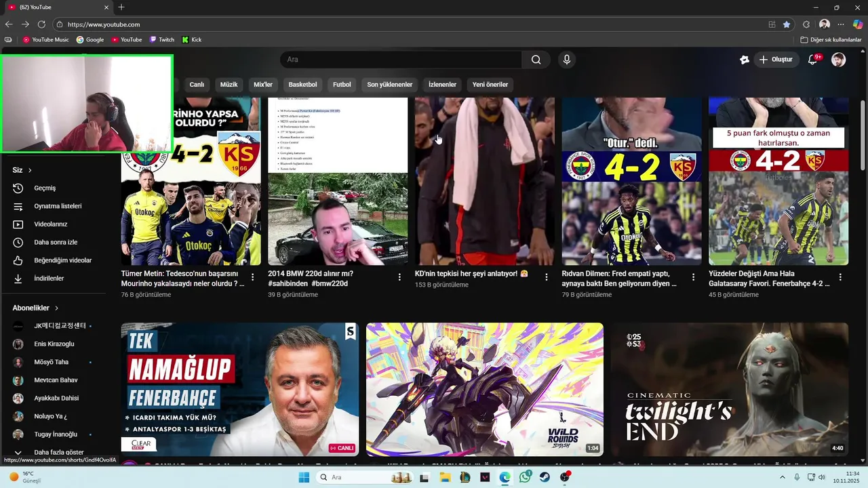Open options menu for 2014 BMW 220d video
The height and width of the screenshot is (488, 868).
[x=399, y=277]
